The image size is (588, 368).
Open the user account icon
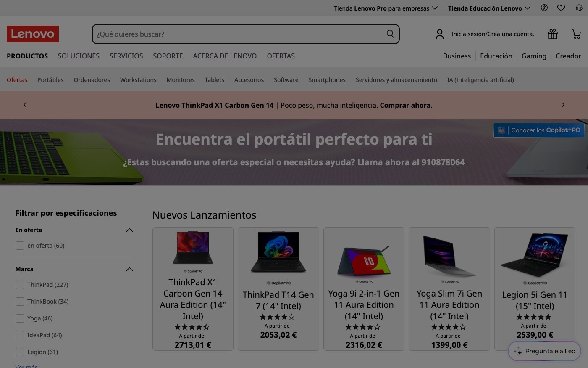pyautogui.click(x=440, y=34)
